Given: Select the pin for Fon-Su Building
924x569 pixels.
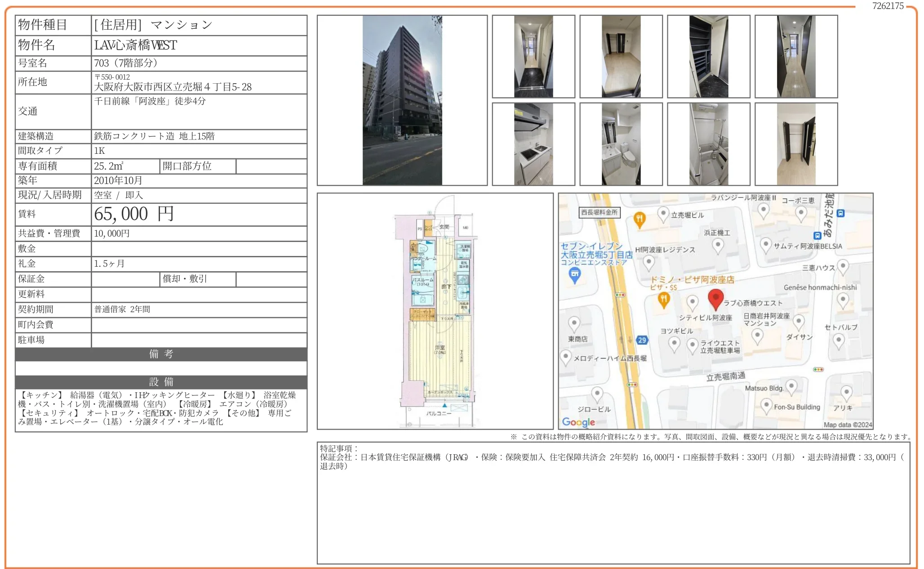Looking at the screenshot, I should (x=767, y=404).
